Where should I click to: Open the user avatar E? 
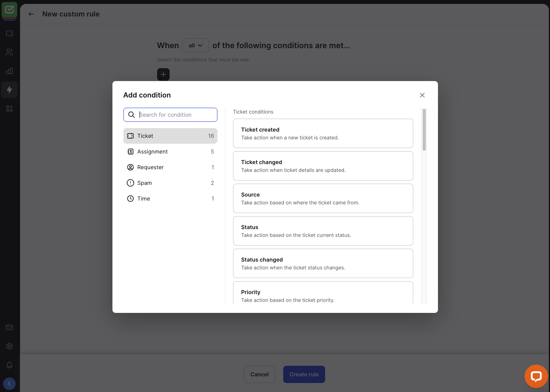coord(9,384)
